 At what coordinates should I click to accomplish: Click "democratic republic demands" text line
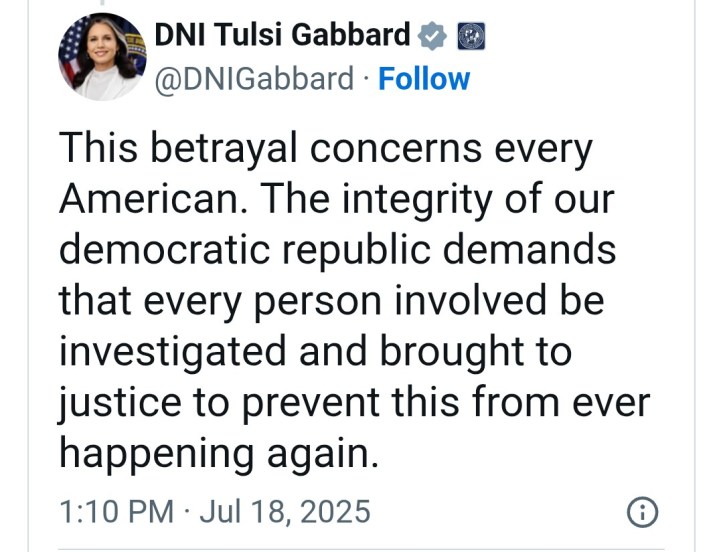[x=337, y=250]
